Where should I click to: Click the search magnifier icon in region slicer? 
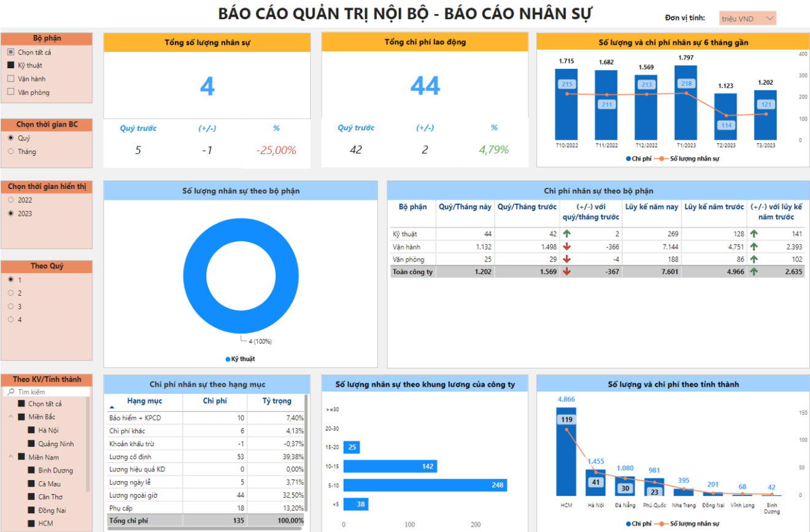click(10, 391)
